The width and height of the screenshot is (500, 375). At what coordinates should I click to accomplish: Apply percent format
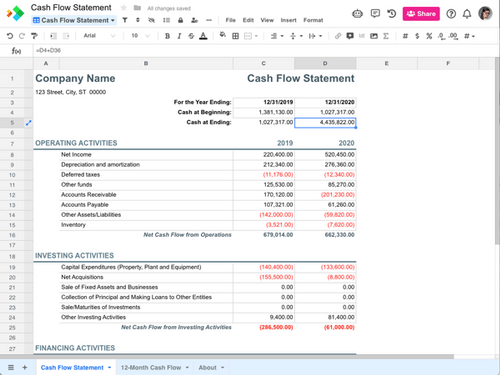429,36
